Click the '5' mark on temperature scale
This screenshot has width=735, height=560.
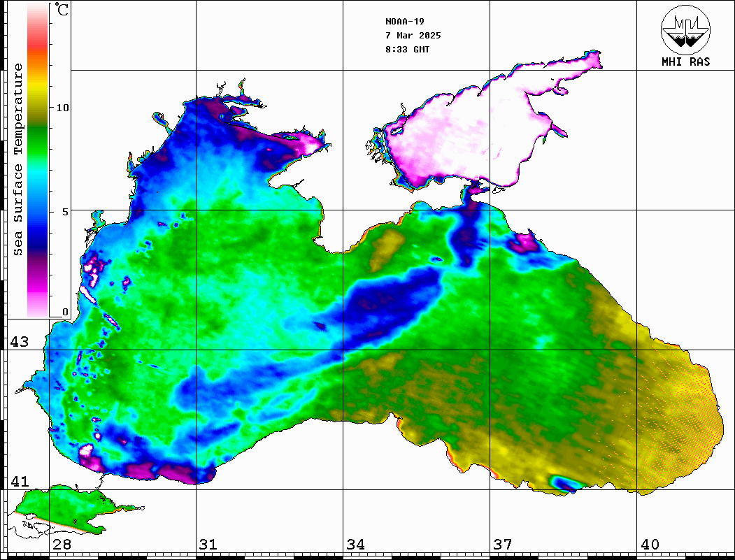(65, 212)
